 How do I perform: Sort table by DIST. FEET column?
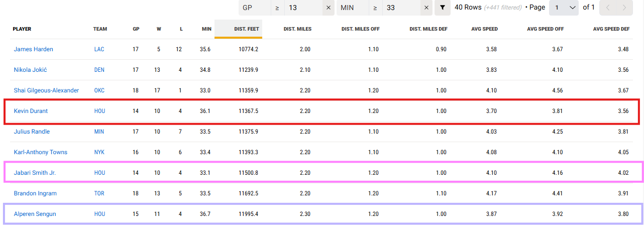(x=246, y=29)
